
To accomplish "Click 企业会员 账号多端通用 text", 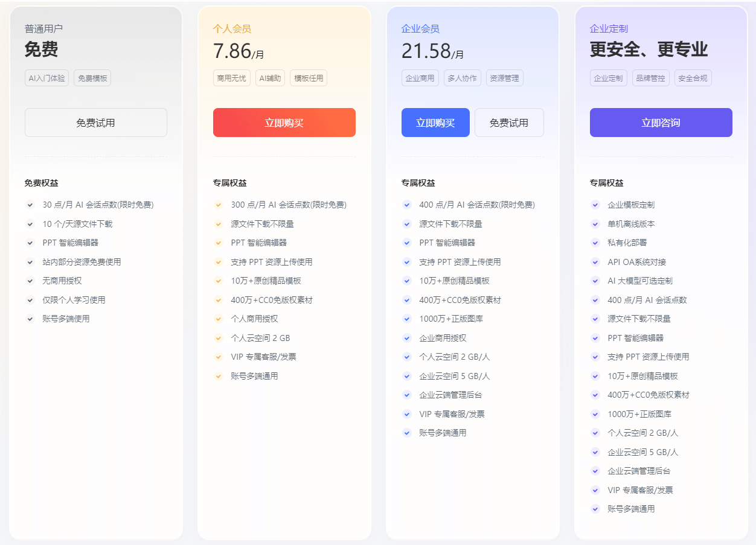I will pos(443,433).
